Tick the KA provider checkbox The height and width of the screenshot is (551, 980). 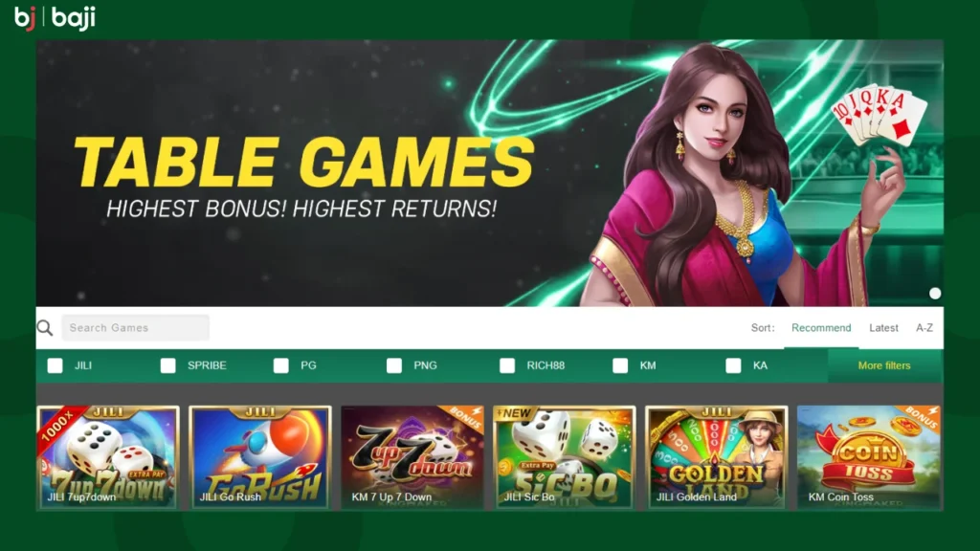(x=733, y=365)
